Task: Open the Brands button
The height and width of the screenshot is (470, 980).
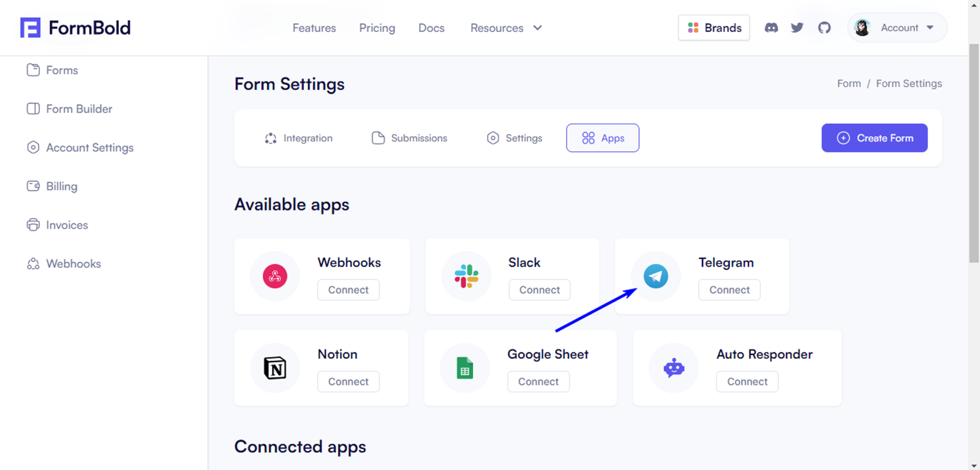Action: [714, 28]
